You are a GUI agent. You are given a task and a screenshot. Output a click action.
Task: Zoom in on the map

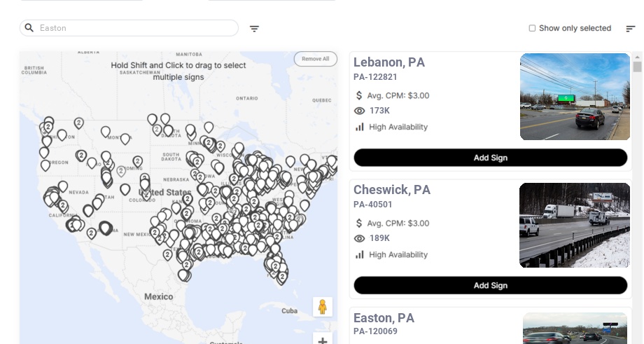pos(323,340)
